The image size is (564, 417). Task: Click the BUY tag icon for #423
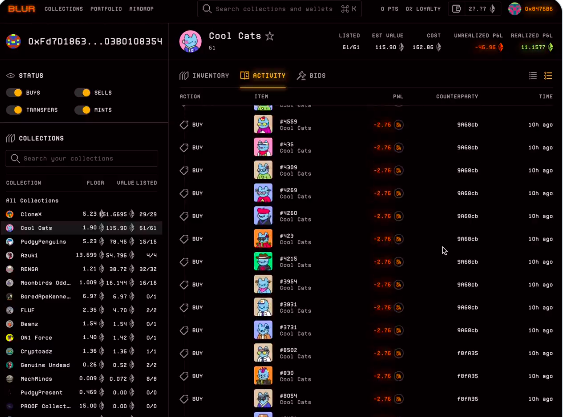pos(184,239)
